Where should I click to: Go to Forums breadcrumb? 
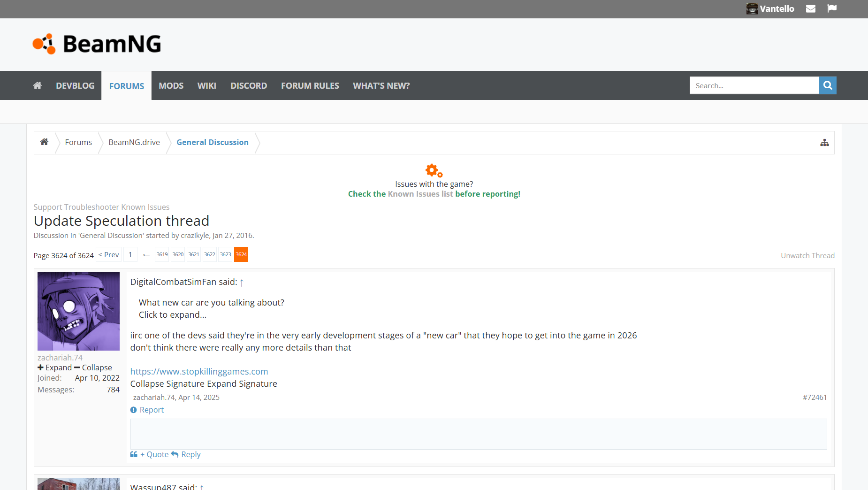[78, 142]
